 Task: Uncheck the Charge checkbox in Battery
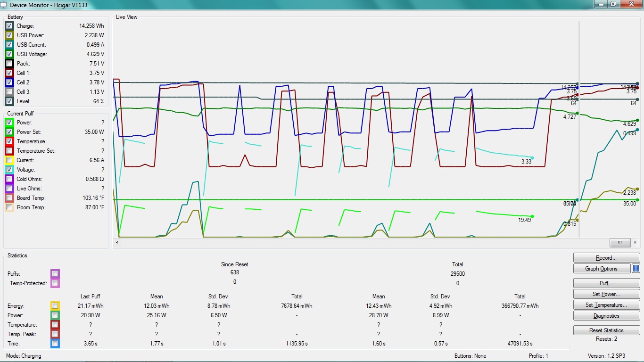coord(9,26)
